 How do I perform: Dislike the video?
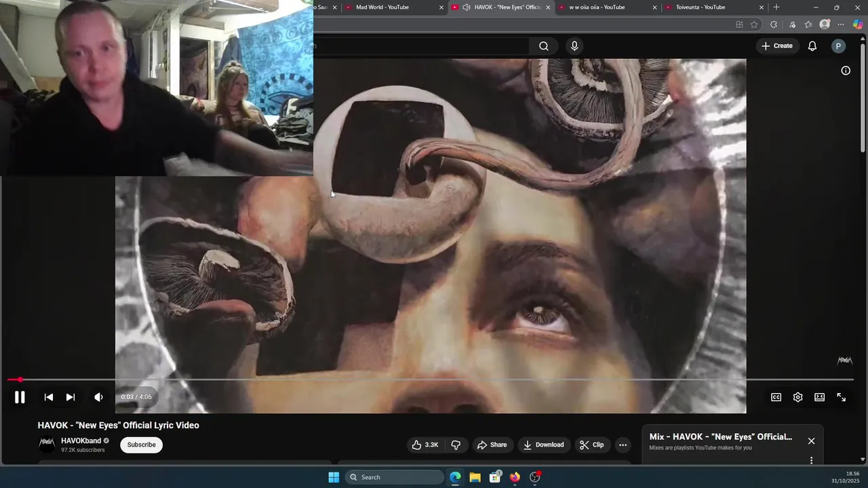click(x=456, y=445)
